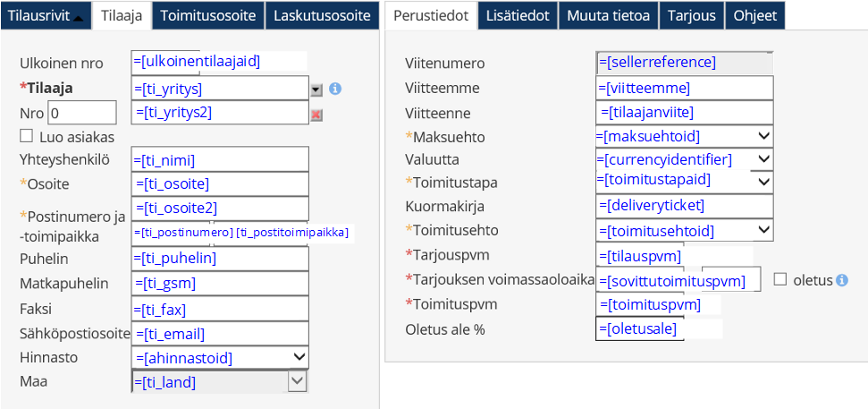The image size is (868, 409).
Task: Enable the Luo asiakas checkbox
Action: [26, 136]
